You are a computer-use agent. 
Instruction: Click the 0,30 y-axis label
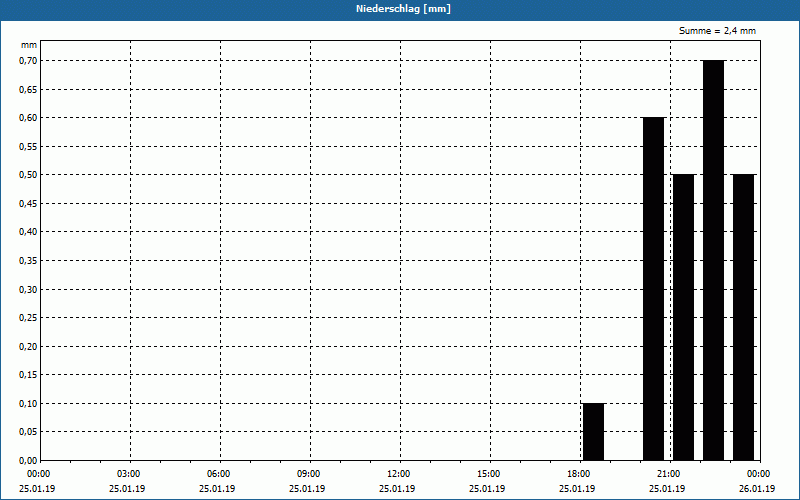(x=29, y=289)
